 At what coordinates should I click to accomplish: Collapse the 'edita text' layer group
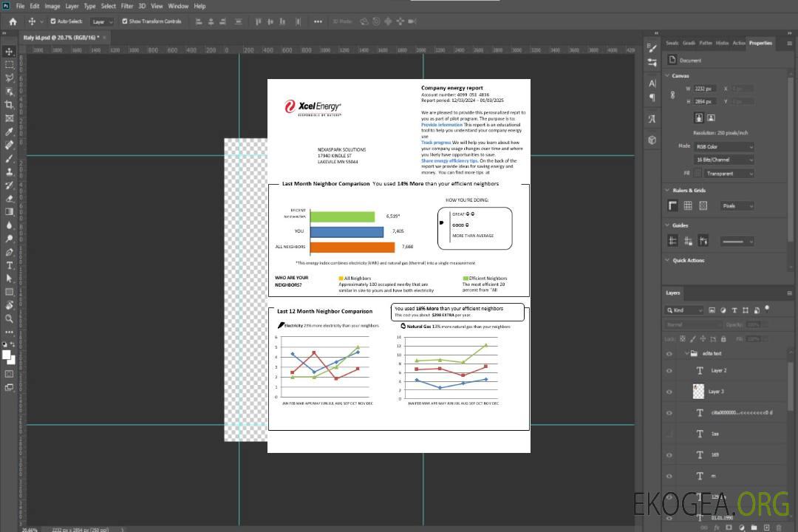coord(686,353)
